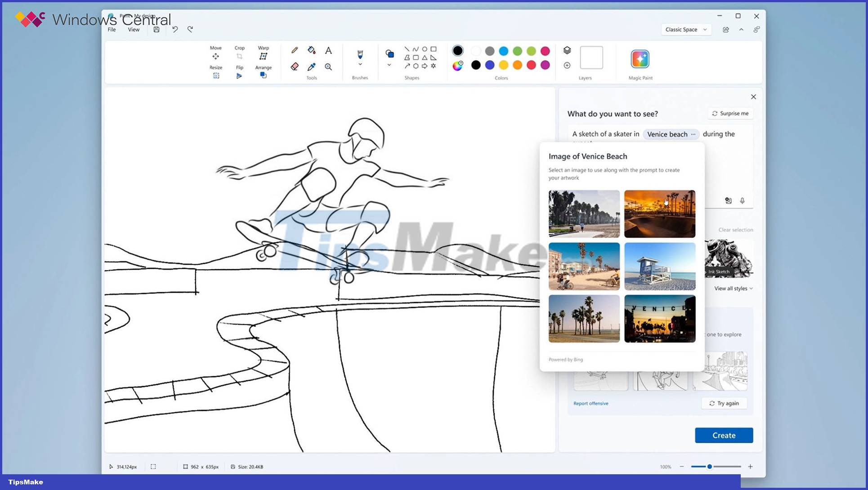This screenshot has width=868, height=490.
Task: Click the Share icon in title bar
Action: [x=726, y=30]
